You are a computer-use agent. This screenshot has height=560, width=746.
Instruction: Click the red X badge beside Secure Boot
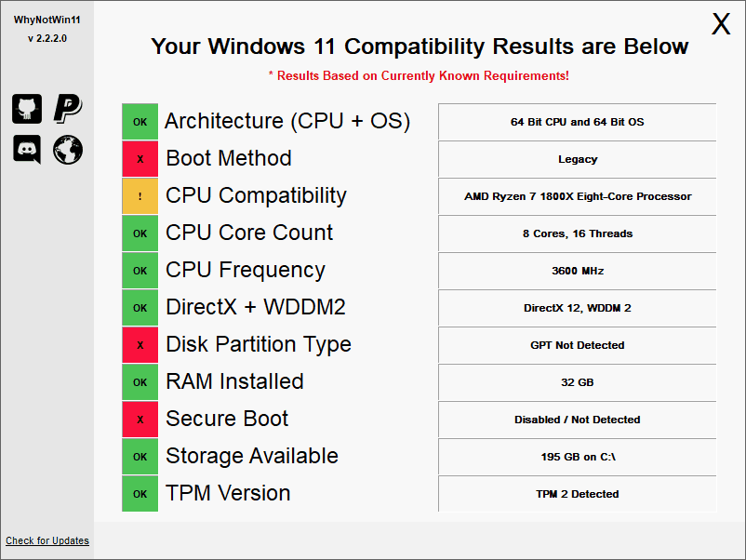[x=140, y=419]
